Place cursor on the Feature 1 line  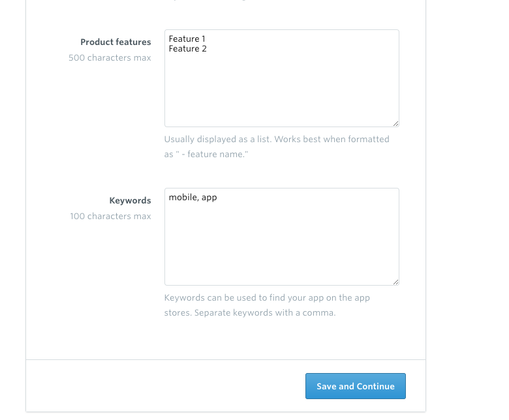pos(187,39)
